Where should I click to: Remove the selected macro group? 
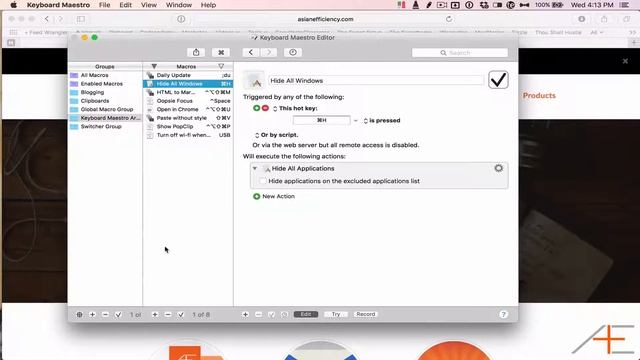pyautogui.click(x=105, y=315)
